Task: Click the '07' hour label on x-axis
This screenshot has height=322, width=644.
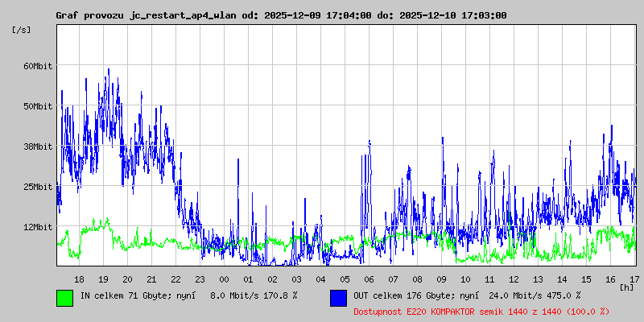Action: tap(393, 279)
